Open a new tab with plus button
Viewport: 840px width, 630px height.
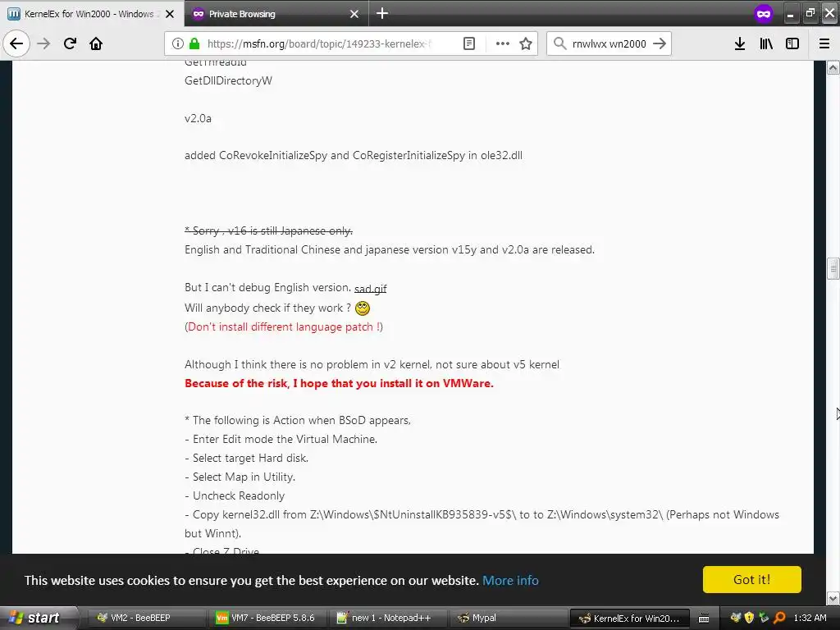pos(382,13)
